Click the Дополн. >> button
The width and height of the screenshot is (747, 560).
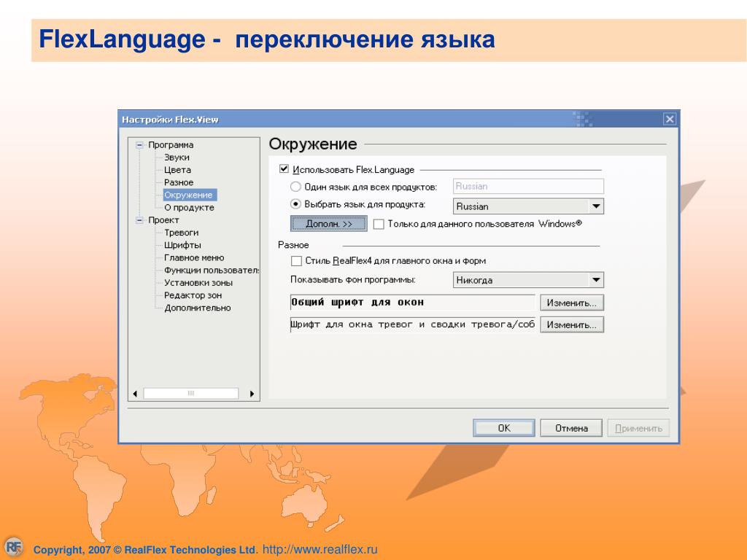click(329, 223)
